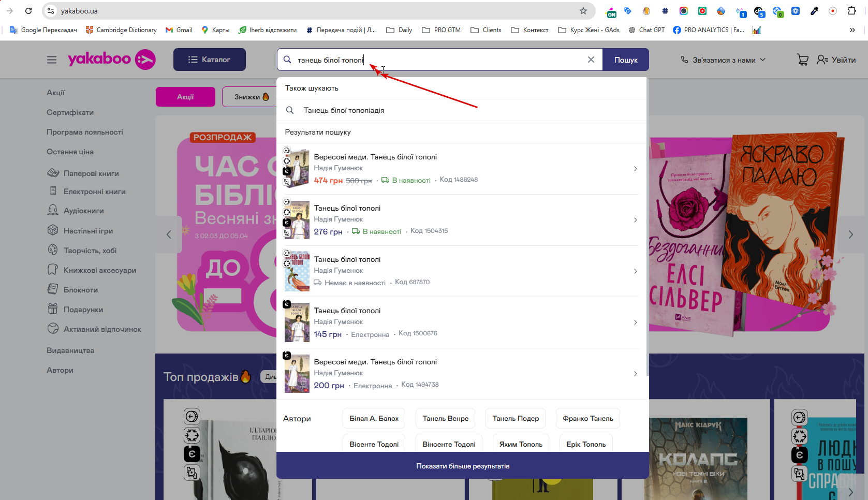Select author Яхим Тополь
The image size is (868, 500).
pyautogui.click(x=521, y=444)
